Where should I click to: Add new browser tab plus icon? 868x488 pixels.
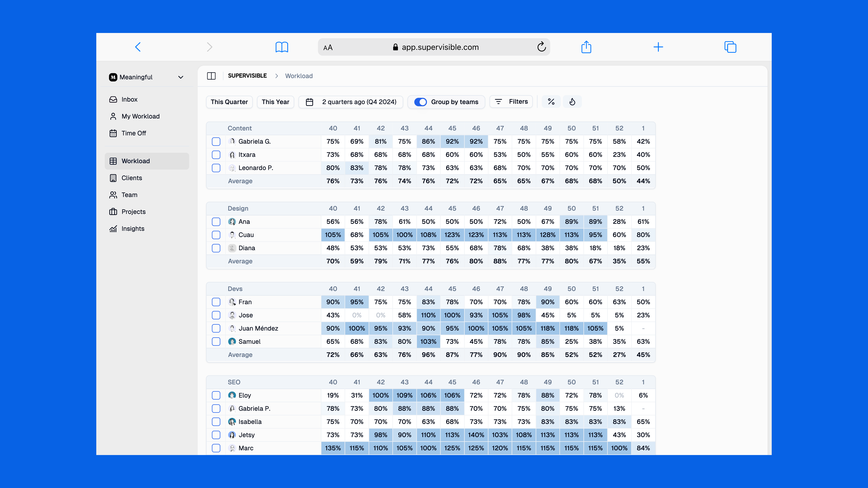click(x=658, y=47)
